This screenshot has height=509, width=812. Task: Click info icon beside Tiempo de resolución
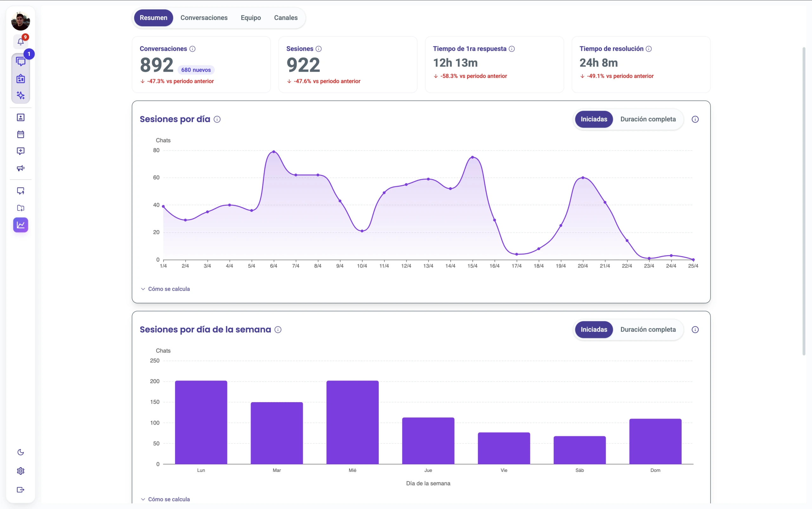tap(649, 49)
